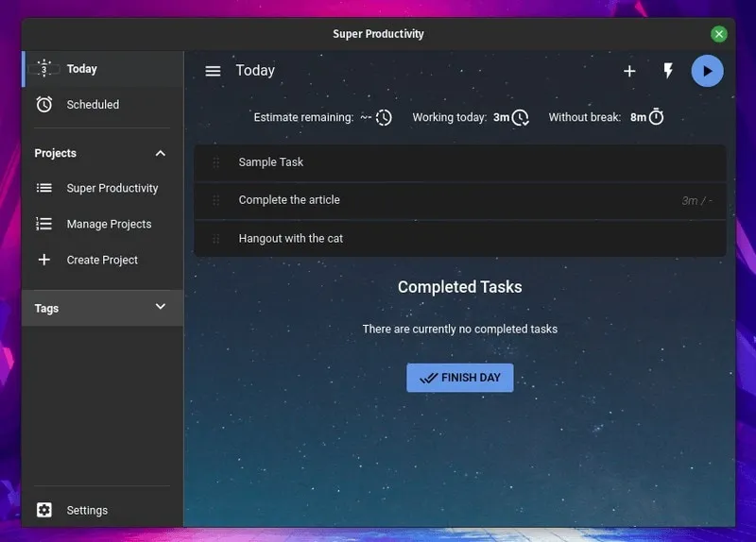Select the Sample Task row
This screenshot has height=542, width=756.
tap(271, 162)
